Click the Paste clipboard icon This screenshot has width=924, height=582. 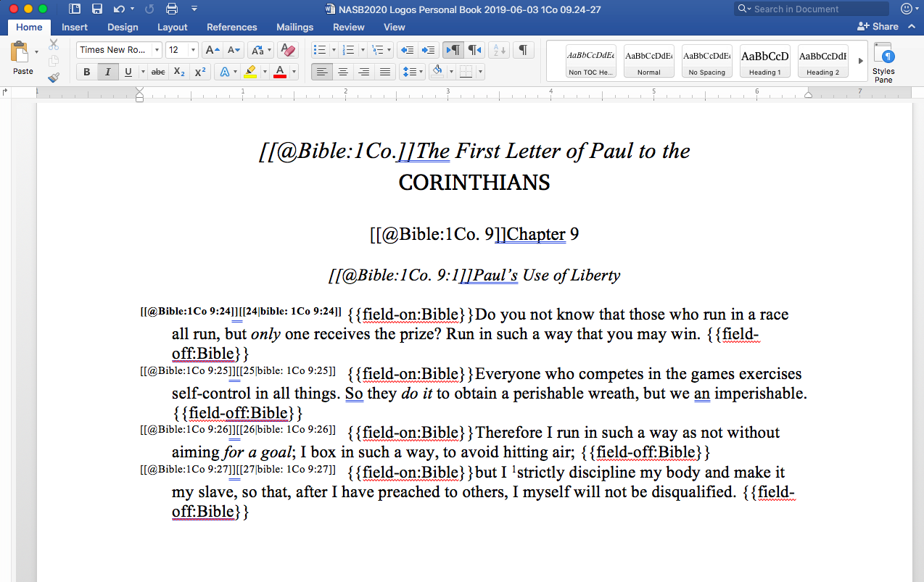[20, 52]
